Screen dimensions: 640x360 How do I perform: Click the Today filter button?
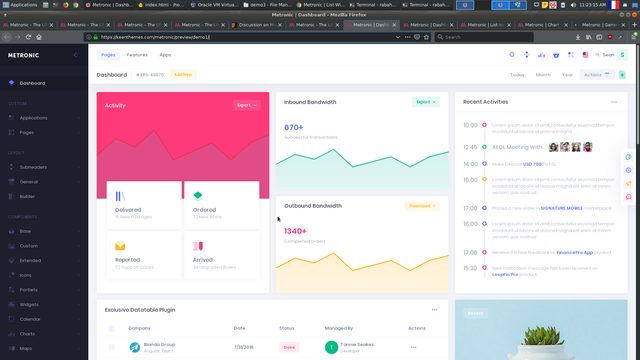tap(517, 75)
